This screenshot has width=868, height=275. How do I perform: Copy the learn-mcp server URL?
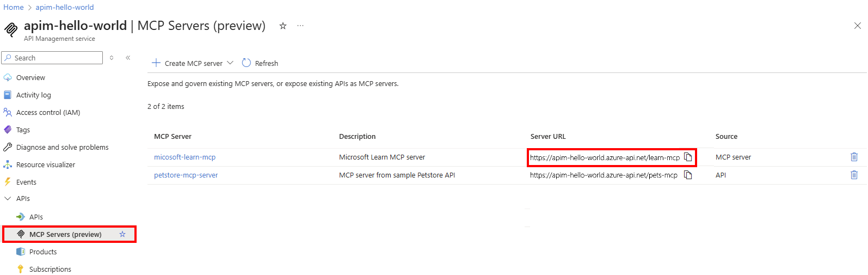click(x=688, y=157)
